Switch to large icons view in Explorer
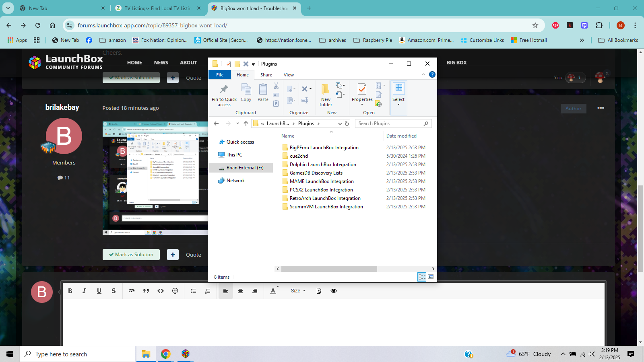The image size is (644, 362). click(431, 277)
